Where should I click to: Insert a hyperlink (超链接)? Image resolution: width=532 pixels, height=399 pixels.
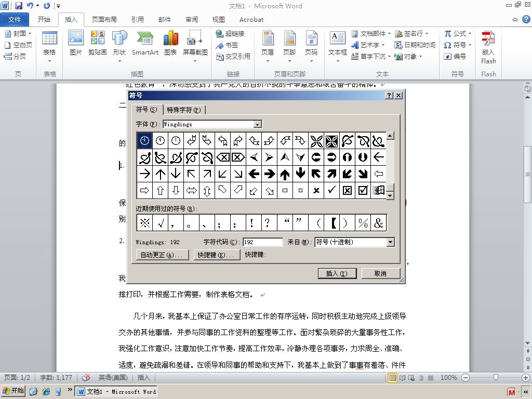point(230,34)
